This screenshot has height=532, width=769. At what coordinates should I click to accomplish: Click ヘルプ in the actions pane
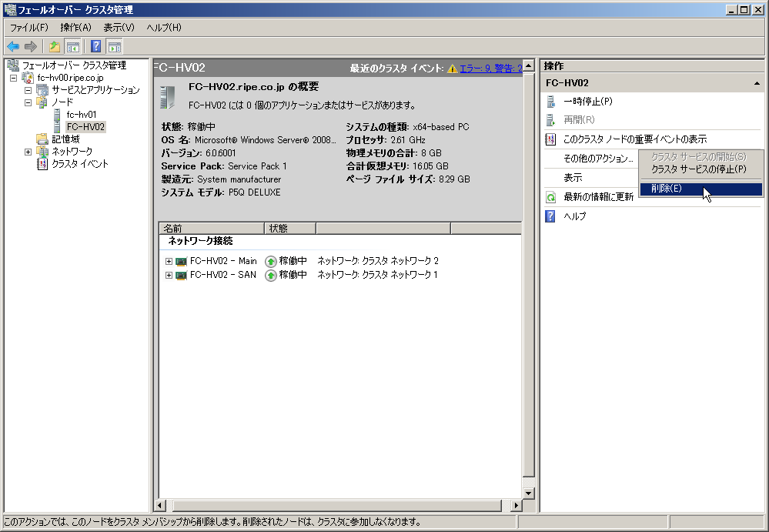click(575, 216)
